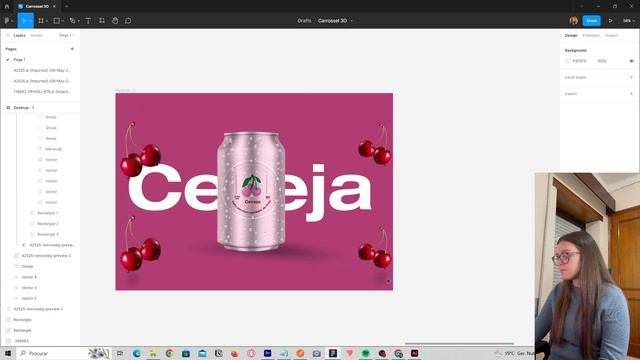Present the prototype with play button
The width and height of the screenshot is (640, 360).
[x=611, y=20]
